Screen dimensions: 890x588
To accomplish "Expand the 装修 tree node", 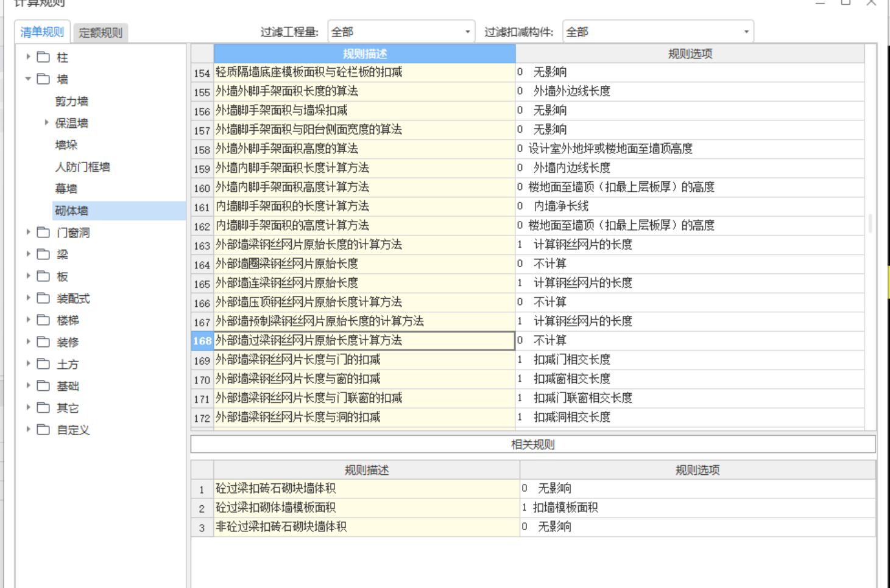I will [x=28, y=341].
